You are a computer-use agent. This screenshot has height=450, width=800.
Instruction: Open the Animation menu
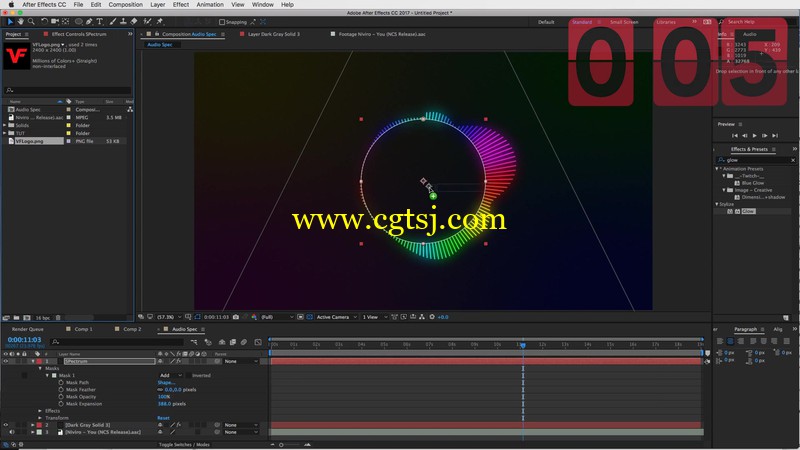tap(210, 5)
